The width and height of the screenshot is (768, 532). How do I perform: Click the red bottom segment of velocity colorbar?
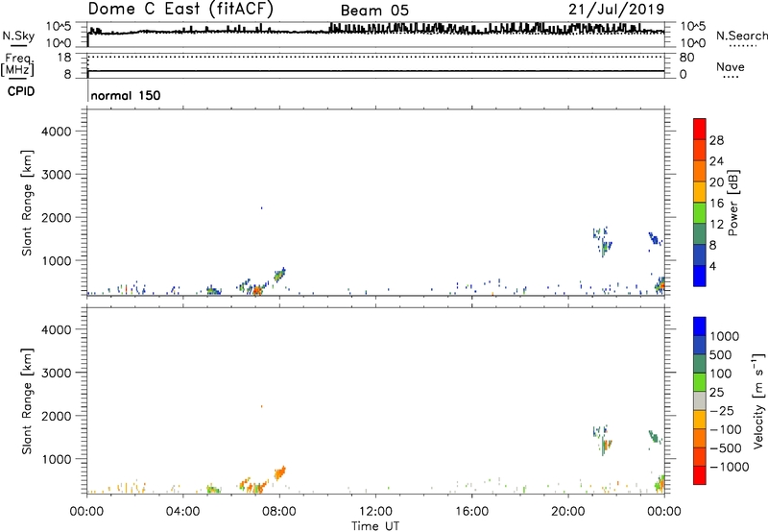point(700,475)
